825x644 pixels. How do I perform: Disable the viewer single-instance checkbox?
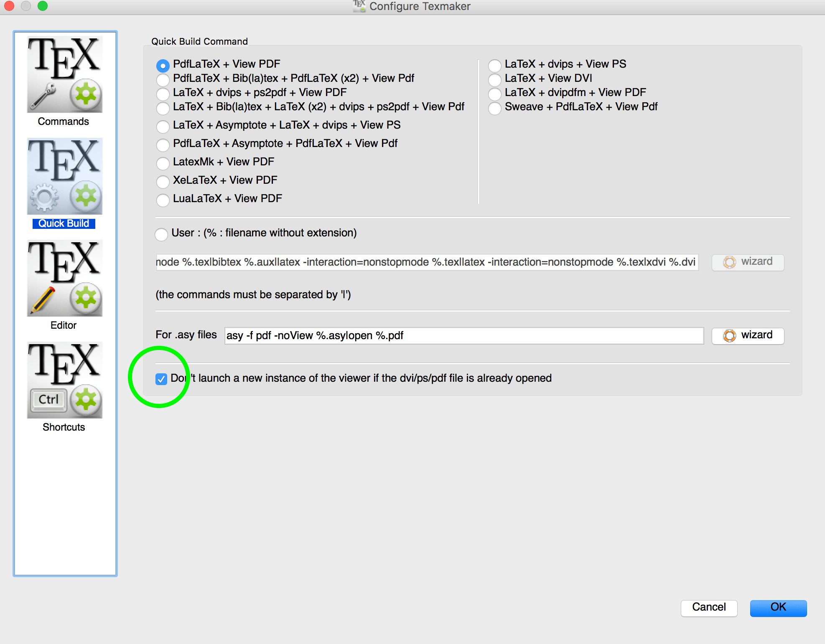(161, 379)
